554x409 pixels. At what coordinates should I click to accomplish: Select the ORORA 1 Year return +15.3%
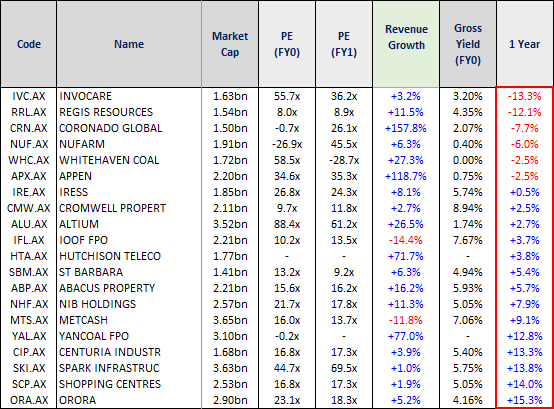[x=524, y=400]
